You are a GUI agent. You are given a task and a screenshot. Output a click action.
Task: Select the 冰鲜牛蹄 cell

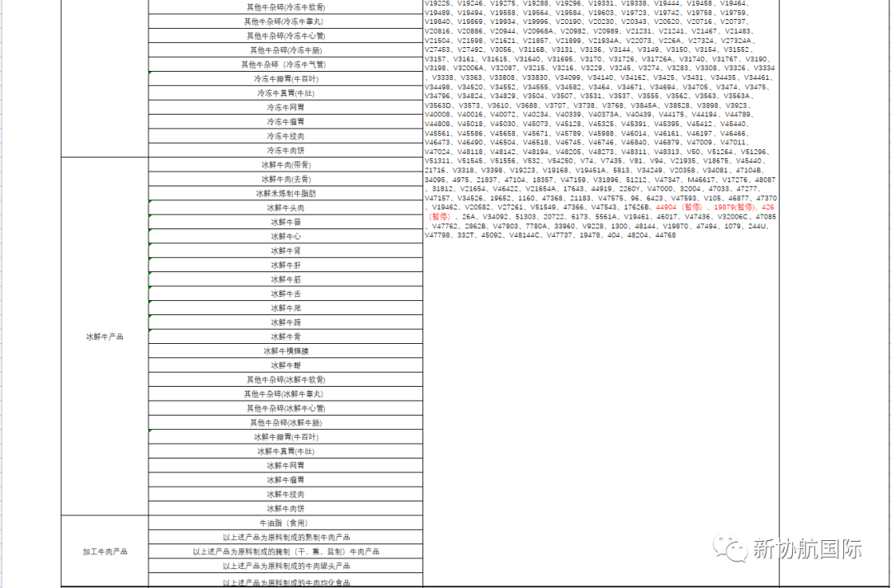[x=285, y=322]
